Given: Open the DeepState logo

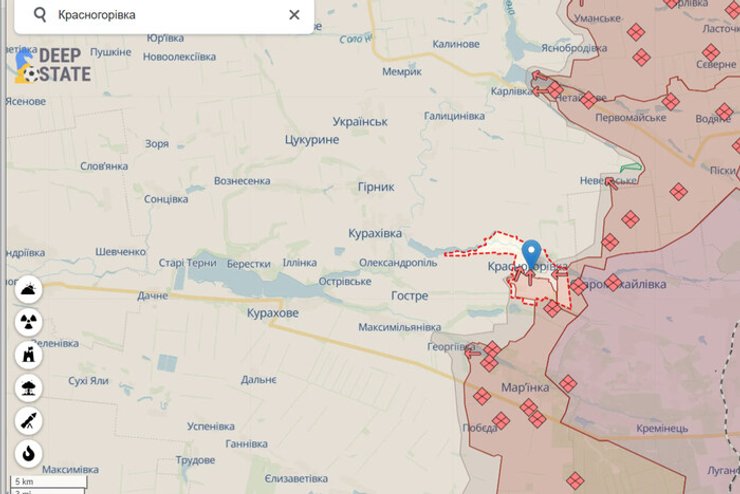Looking at the screenshot, I should (52, 65).
